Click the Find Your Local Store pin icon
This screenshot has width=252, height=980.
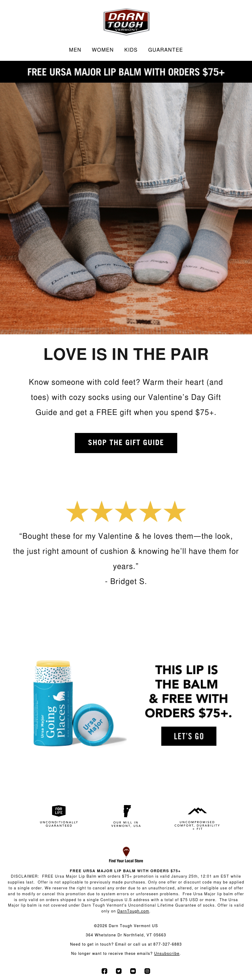point(126,851)
